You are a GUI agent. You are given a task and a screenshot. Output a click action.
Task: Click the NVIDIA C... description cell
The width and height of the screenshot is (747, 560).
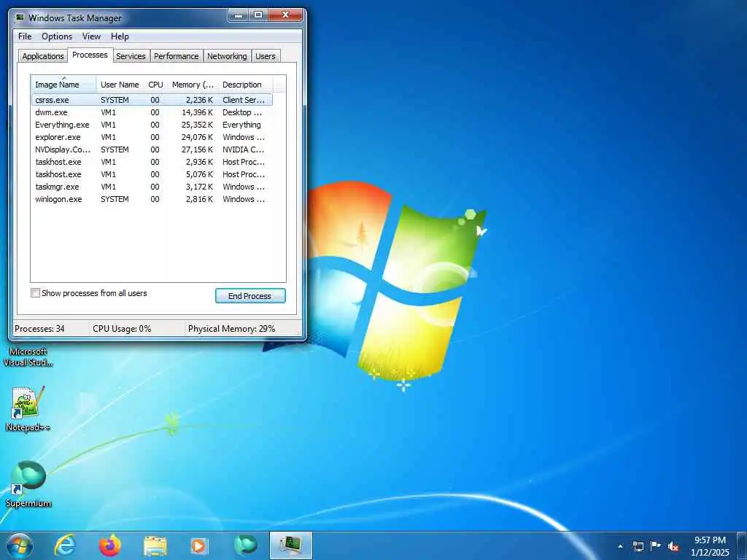point(244,149)
